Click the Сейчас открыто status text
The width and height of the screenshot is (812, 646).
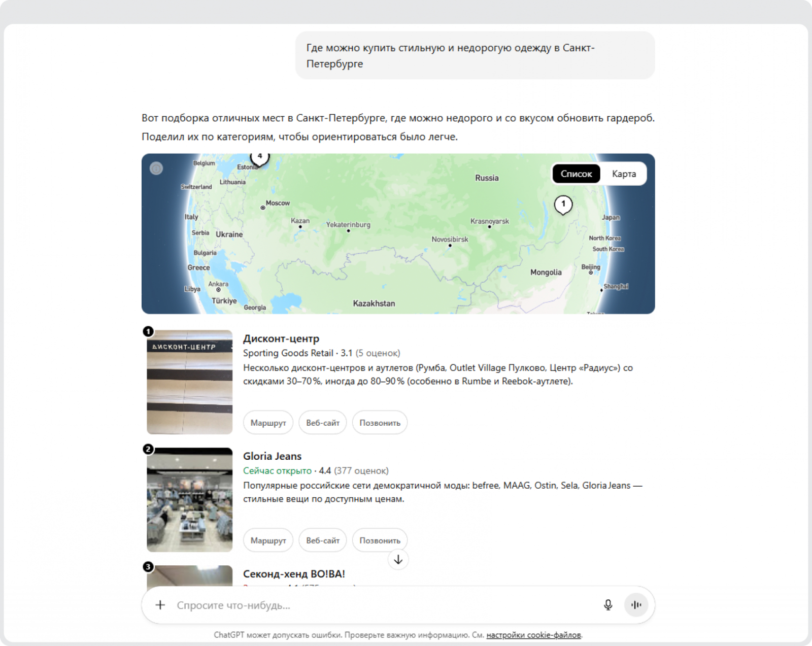click(x=277, y=471)
